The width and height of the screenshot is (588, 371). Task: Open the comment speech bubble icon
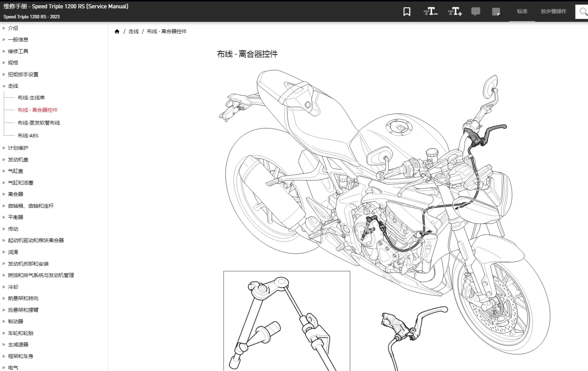pos(475,12)
